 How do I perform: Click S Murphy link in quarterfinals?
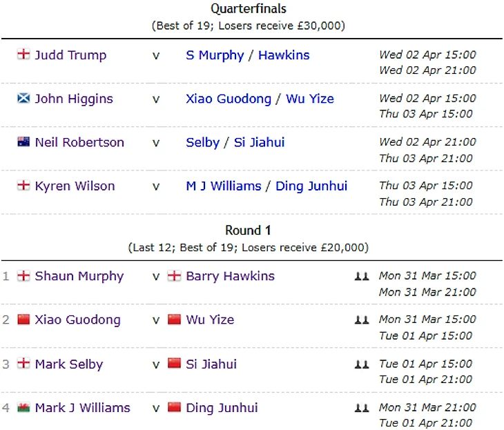click(x=215, y=55)
